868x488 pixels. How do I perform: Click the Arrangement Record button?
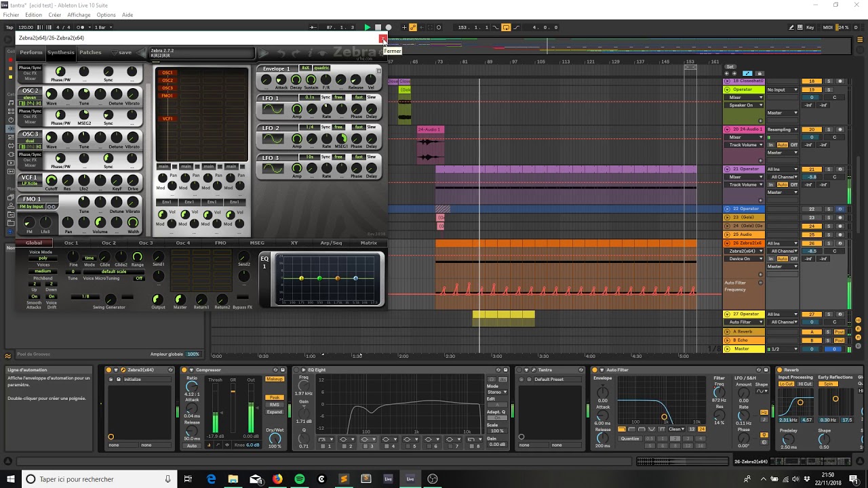coord(389,27)
